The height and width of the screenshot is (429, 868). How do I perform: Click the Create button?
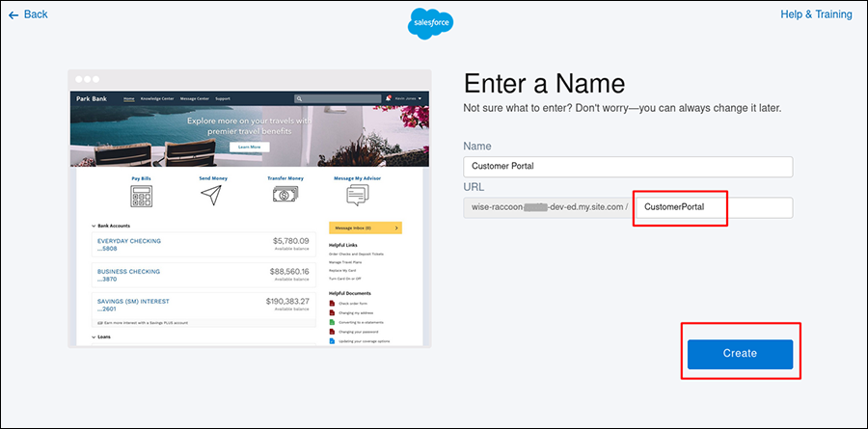click(x=740, y=354)
